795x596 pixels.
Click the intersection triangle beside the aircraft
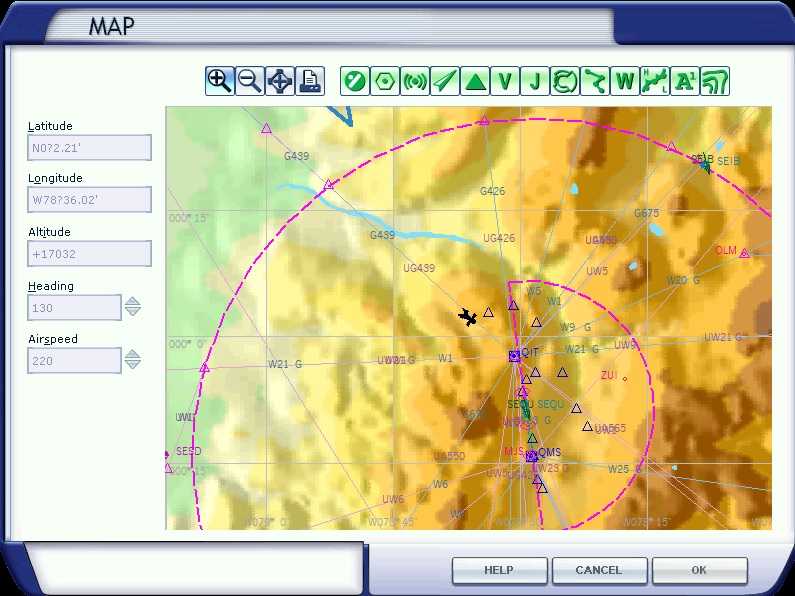coord(488,312)
